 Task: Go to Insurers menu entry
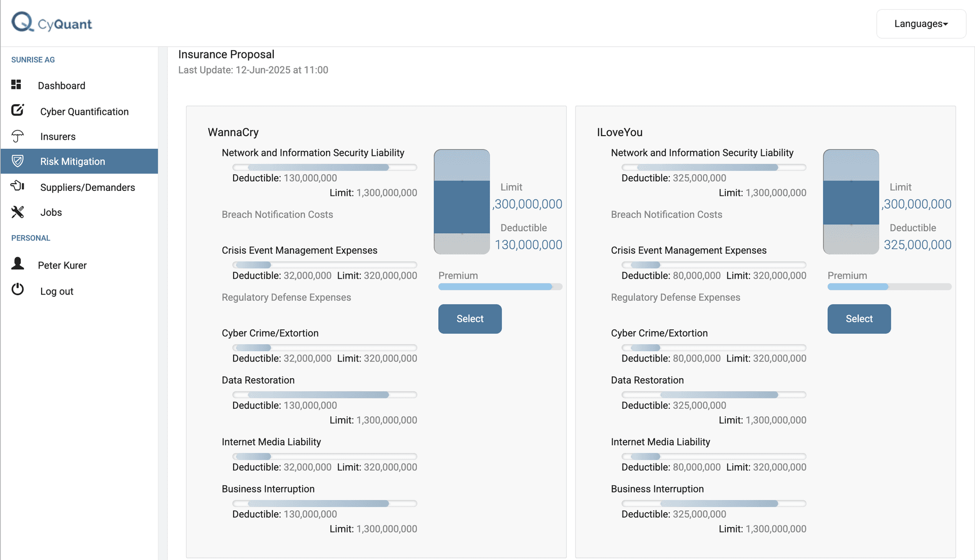79,137
